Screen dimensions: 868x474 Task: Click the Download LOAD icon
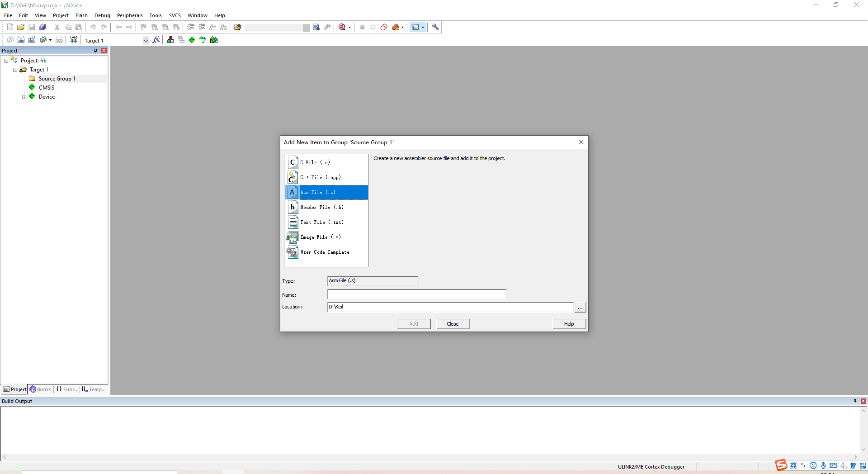pyautogui.click(x=74, y=40)
